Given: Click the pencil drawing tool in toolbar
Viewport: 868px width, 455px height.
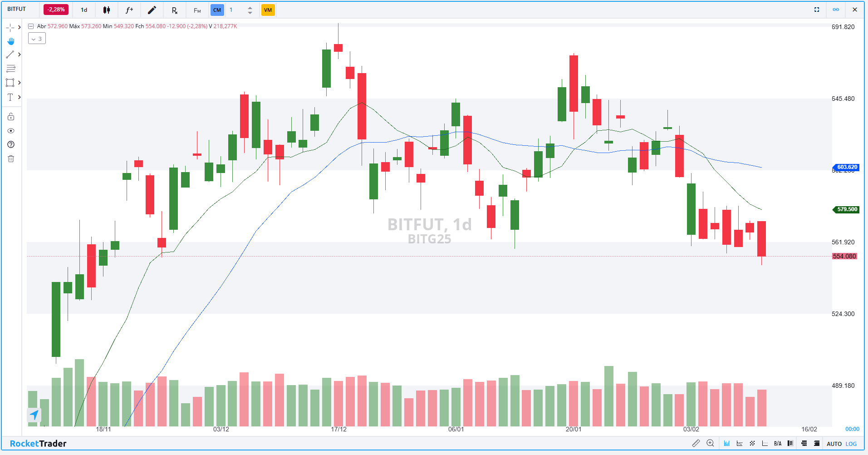Looking at the screenshot, I should (152, 10).
